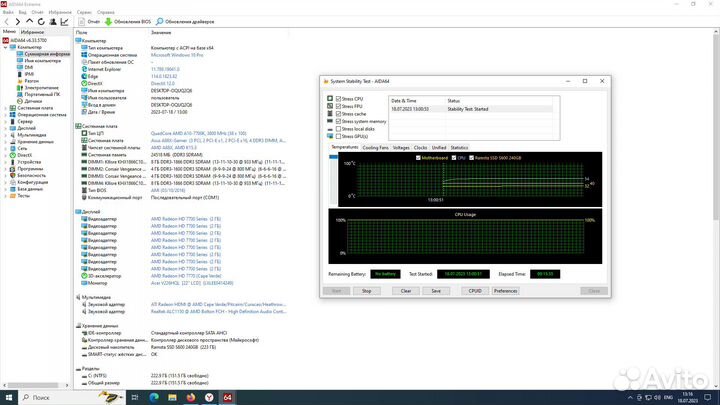The image size is (720, 405).
Task: Click the Clear button in Stability Test
Action: pyautogui.click(x=406, y=291)
